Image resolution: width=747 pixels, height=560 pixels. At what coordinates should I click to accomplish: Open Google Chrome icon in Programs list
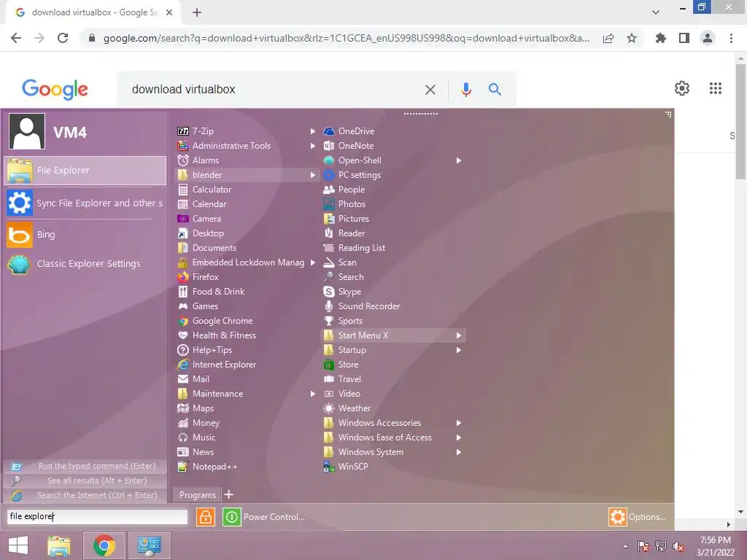183,321
